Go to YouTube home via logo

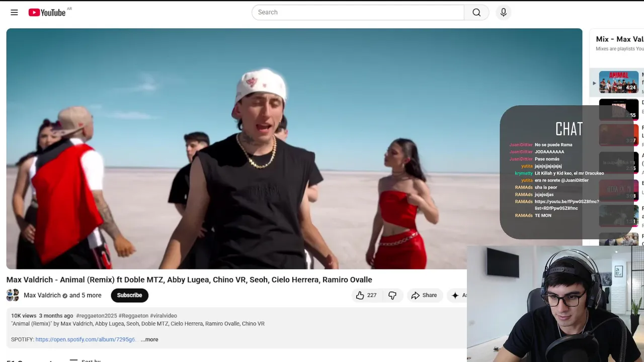47,13
